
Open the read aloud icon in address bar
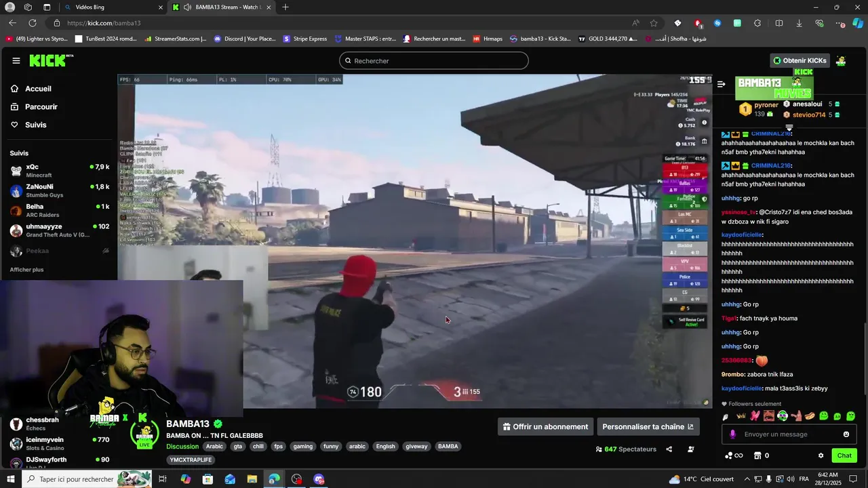point(635,23)
